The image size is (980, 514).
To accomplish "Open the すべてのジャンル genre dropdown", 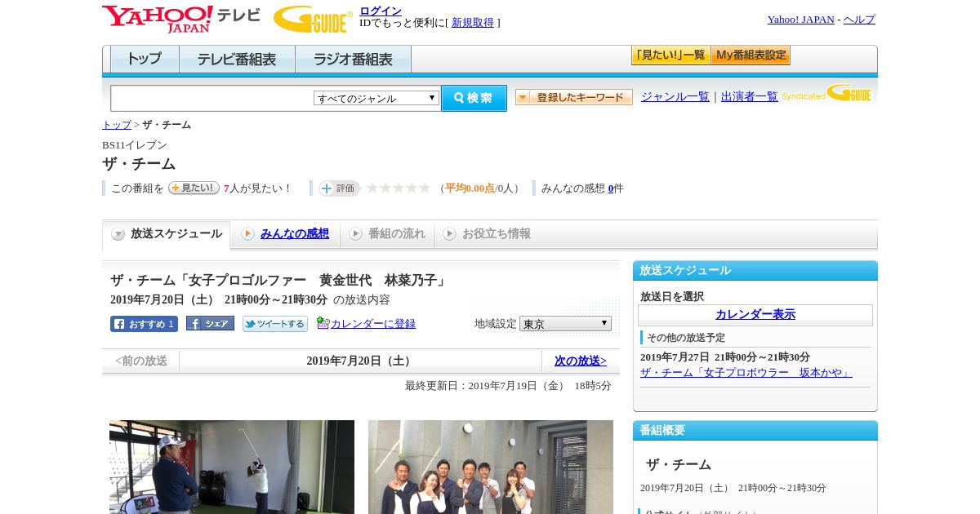I will point(376,98).
